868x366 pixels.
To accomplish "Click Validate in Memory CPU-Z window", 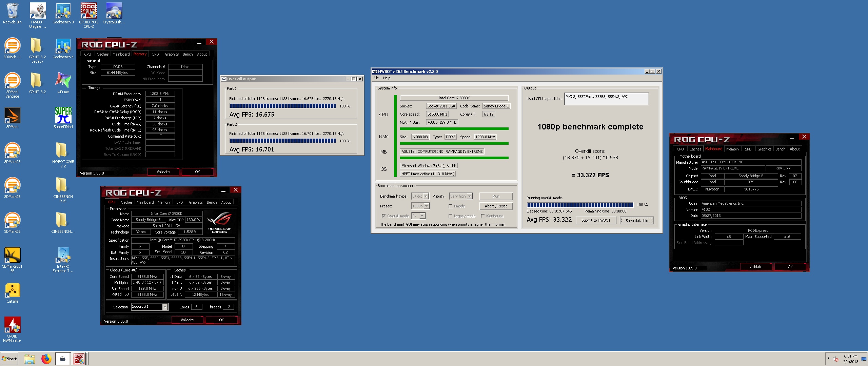I will (x=163, y=172).
